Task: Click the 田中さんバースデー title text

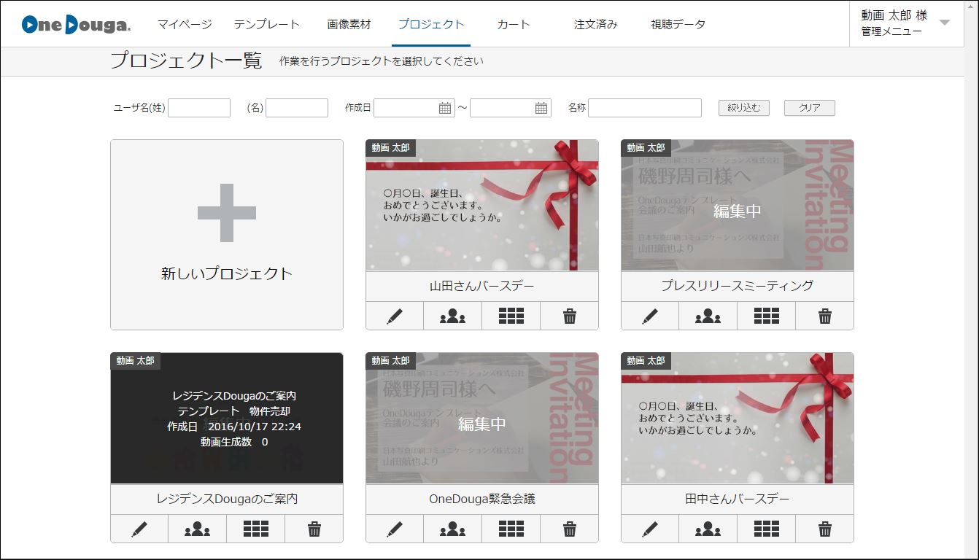Action: tap(738, 499)
